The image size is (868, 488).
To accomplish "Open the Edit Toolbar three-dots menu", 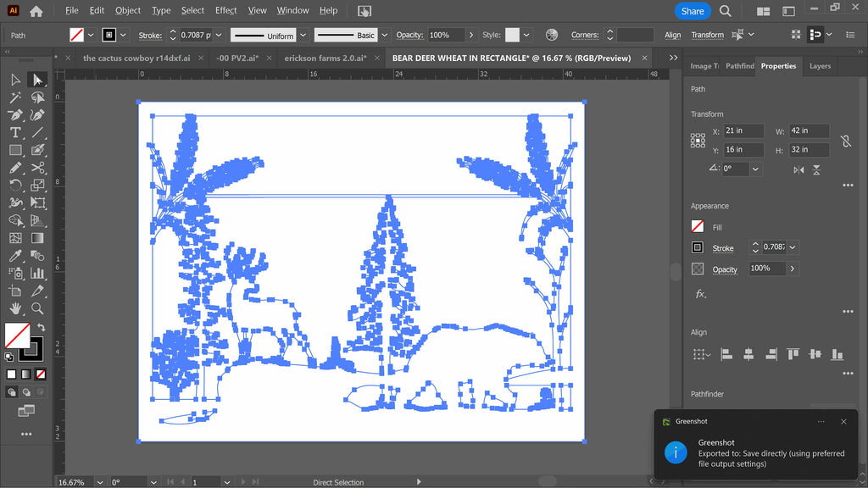I will coord(26,435).
